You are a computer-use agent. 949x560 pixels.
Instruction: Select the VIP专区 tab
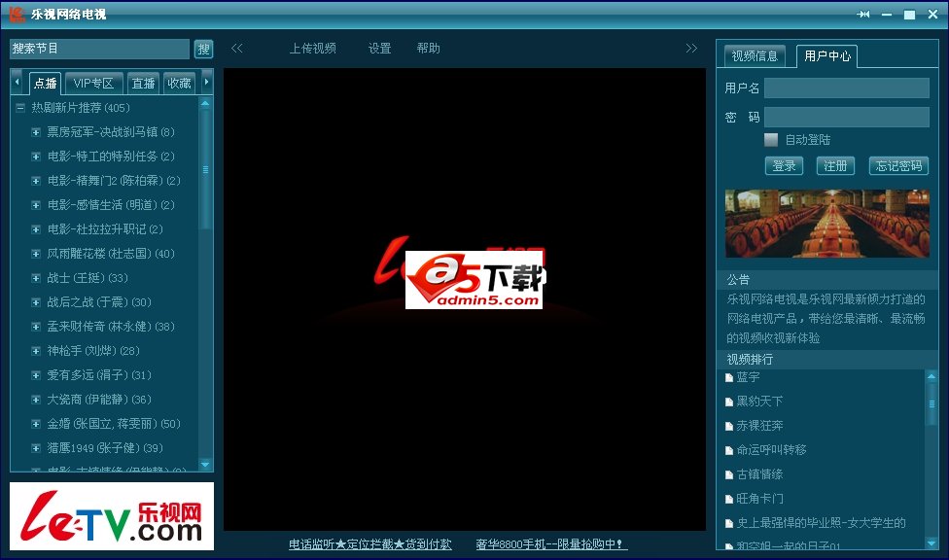tap(94, 84)
